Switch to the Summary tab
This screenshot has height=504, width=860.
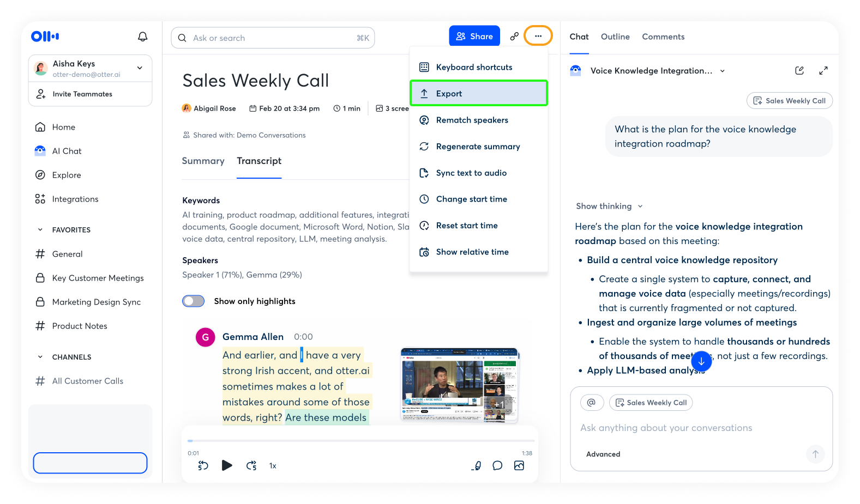(203, 161)
